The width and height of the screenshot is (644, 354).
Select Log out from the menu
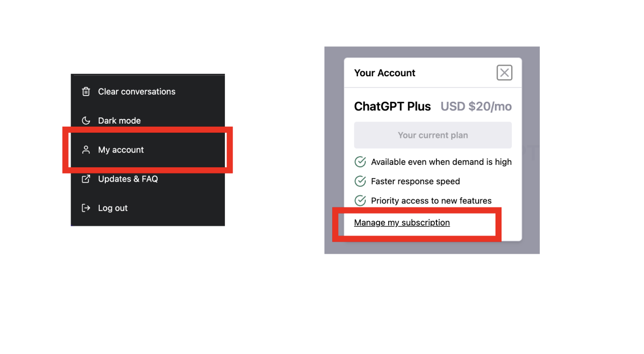pyautogui.click(x=112, y=208)
